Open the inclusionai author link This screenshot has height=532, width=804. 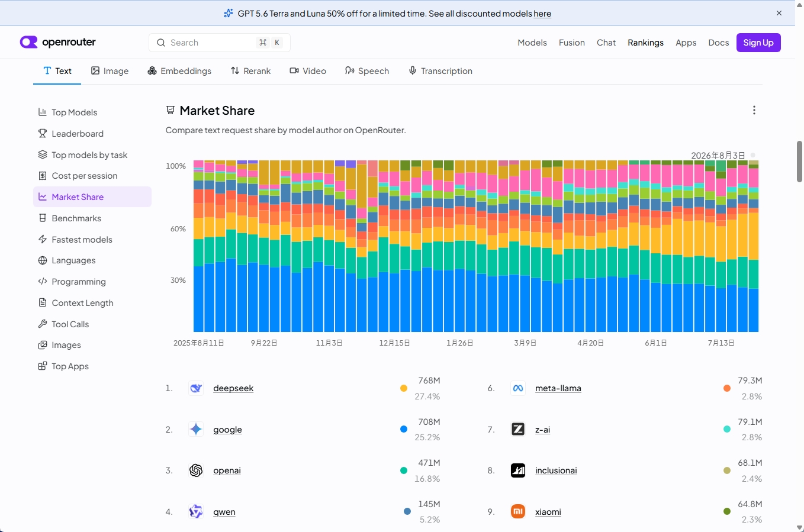556,470
